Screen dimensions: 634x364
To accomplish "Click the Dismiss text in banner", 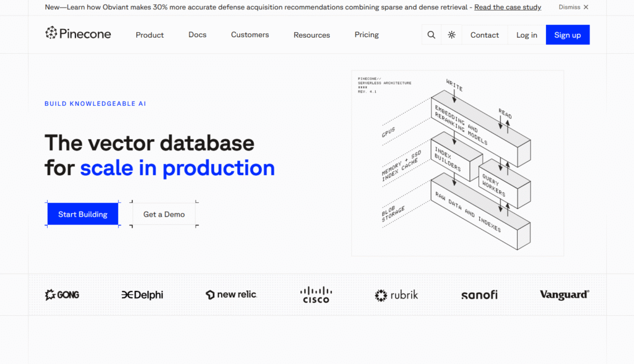I will 570,7.
